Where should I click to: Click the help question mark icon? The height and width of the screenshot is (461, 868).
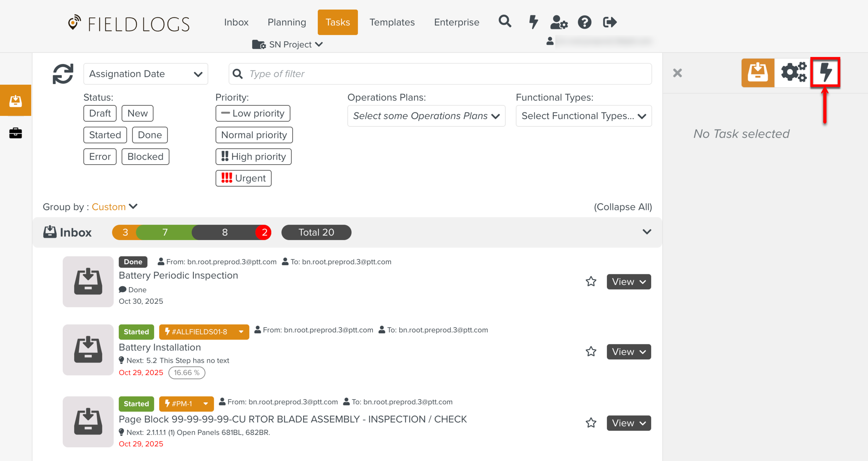(584, 22)
